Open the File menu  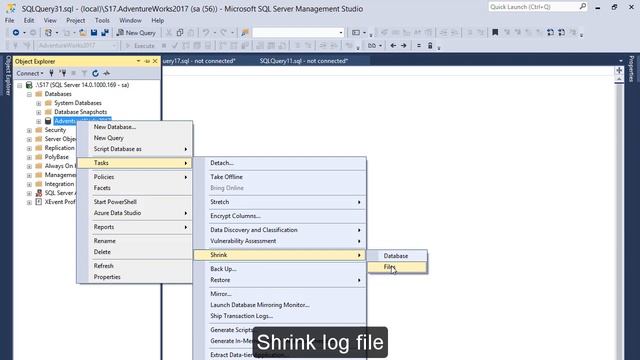(9, 20)
